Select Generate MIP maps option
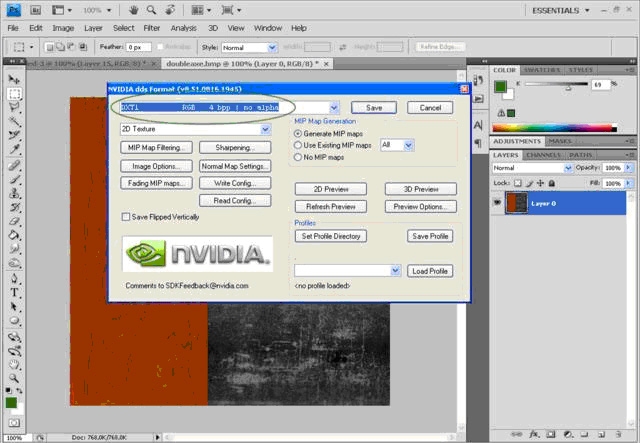This screenshot has width=640, height=443. 298,134
